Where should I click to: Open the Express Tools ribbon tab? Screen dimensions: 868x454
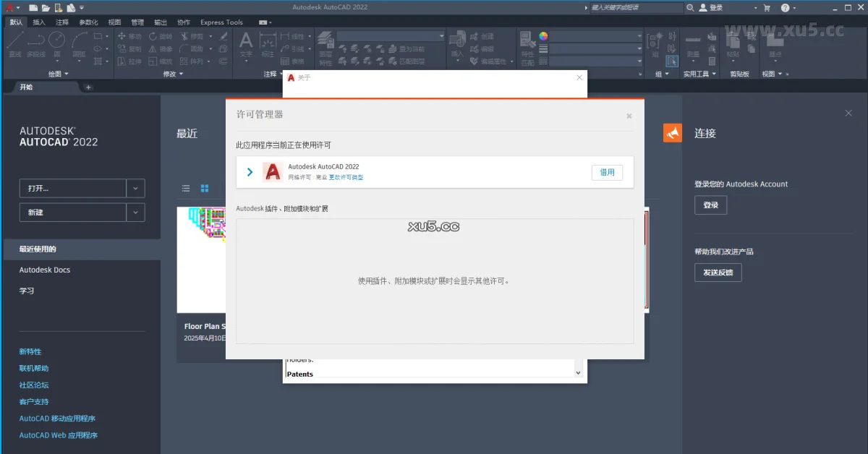[221, 22]
